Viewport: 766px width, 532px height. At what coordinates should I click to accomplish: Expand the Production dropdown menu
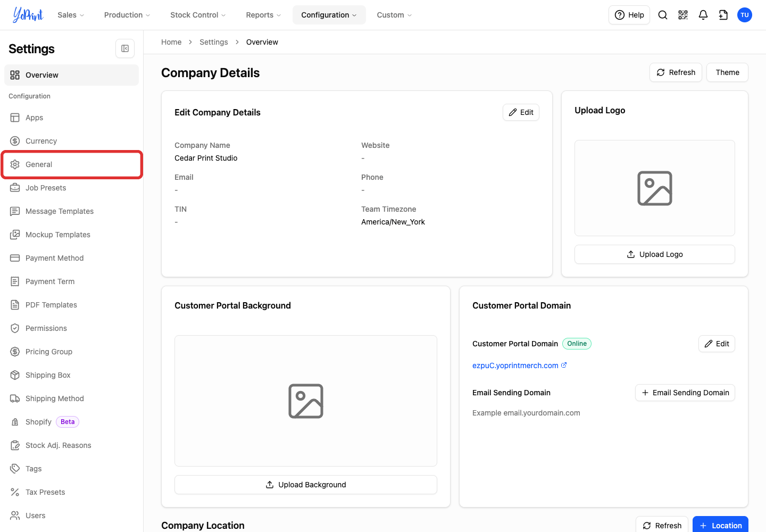[x=127, y=15]
